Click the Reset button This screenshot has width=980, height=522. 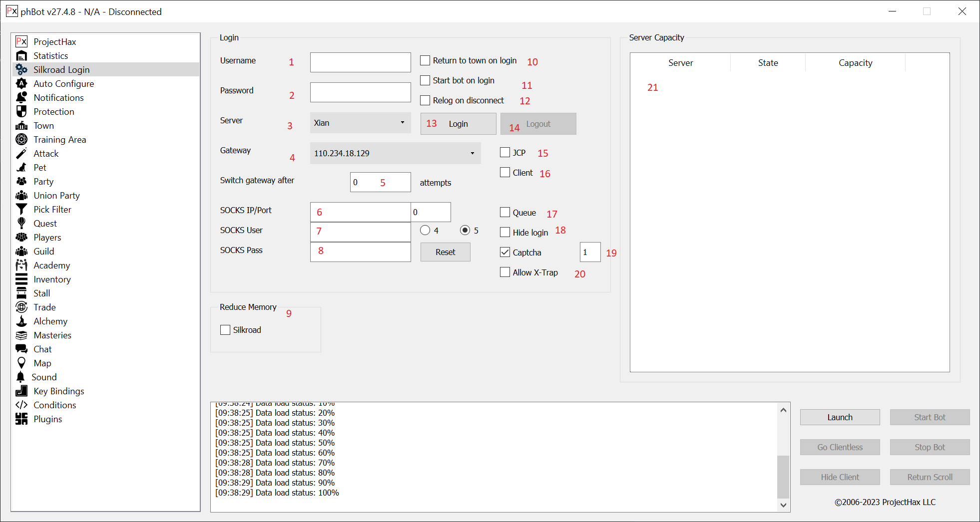pyautogui.click(x=445, y=252)
